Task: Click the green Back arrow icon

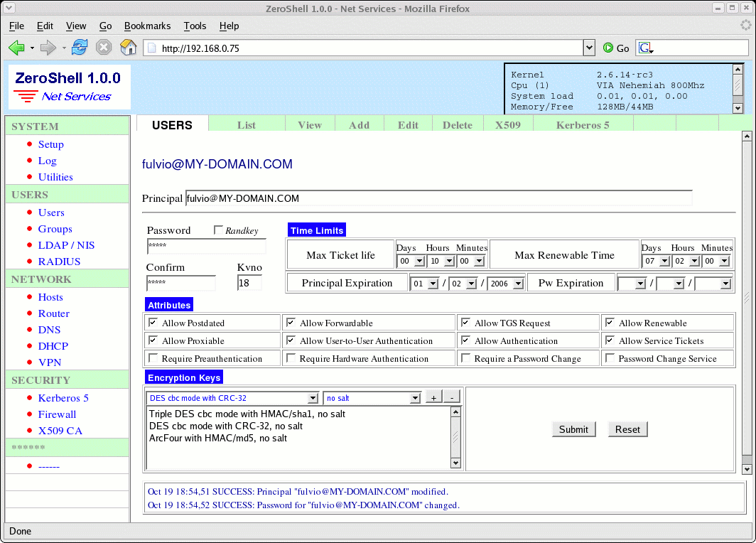Action: pos(16,48)
